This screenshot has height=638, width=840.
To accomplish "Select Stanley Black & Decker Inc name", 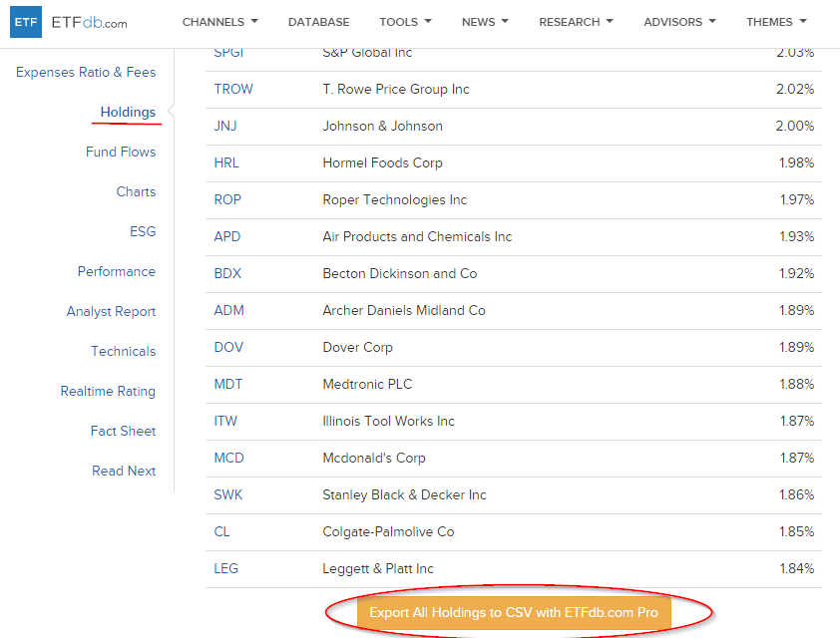I will click(x=404, y=495).
